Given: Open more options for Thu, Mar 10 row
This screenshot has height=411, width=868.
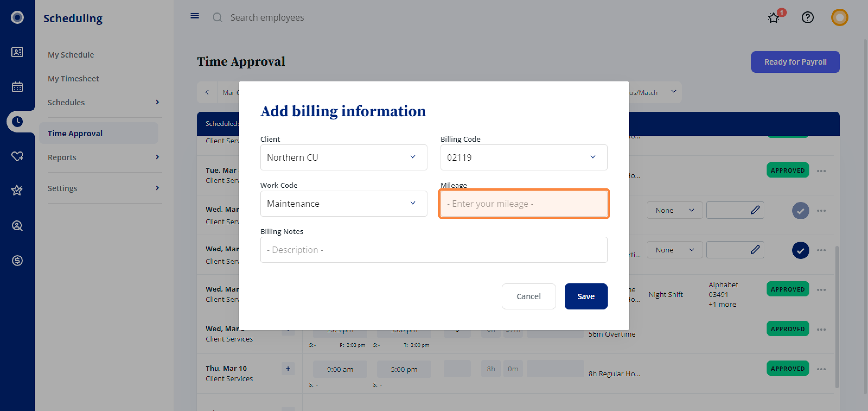Looking at the screenshot, I should [821, 369].
